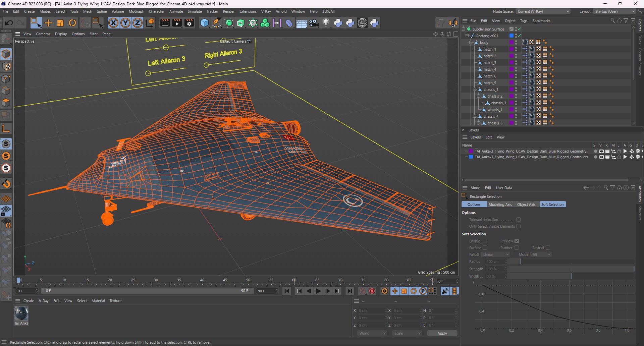This screenshot has width=644, height=346.
Task: Open Scale coordinate mode dropdown
Action: point(407,333)
